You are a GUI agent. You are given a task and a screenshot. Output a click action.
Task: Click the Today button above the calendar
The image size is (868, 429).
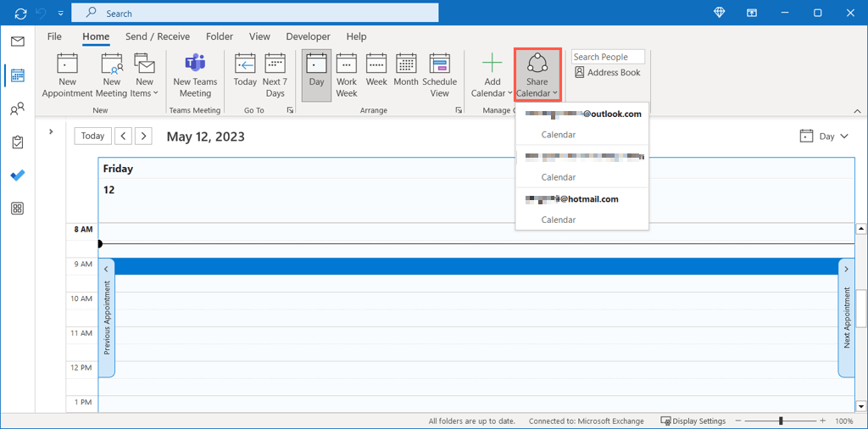[92, 136]
